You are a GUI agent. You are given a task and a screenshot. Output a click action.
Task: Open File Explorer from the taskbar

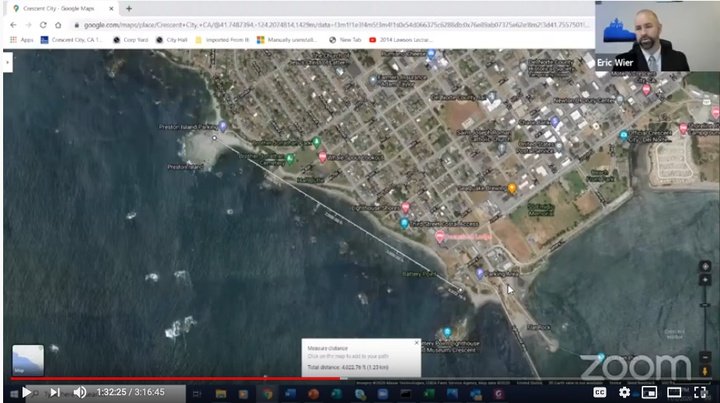(221, 394)
